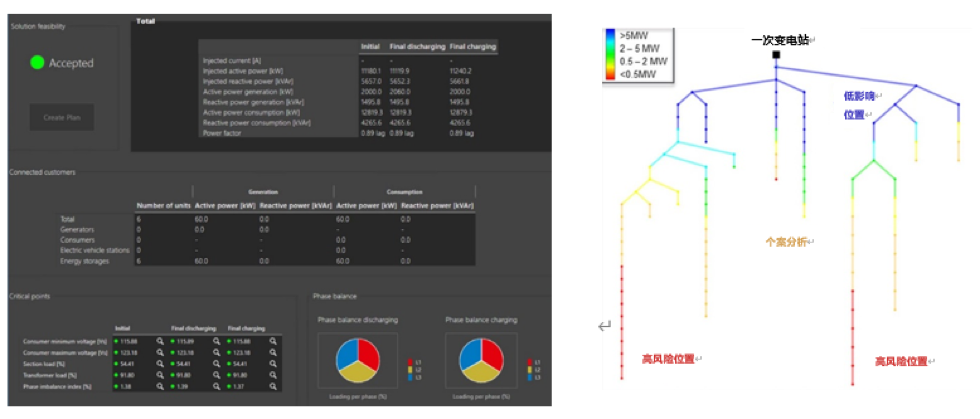Click the Number of units column header

point(162,206)
